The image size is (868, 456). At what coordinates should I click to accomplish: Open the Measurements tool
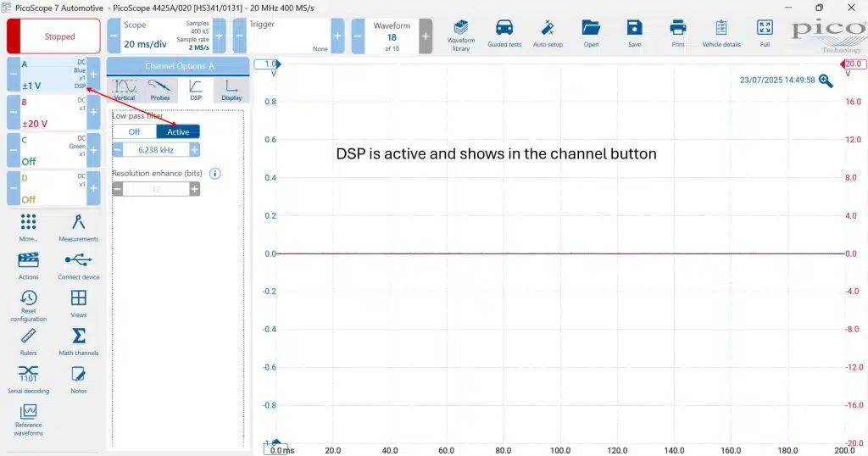coord(79,227)
